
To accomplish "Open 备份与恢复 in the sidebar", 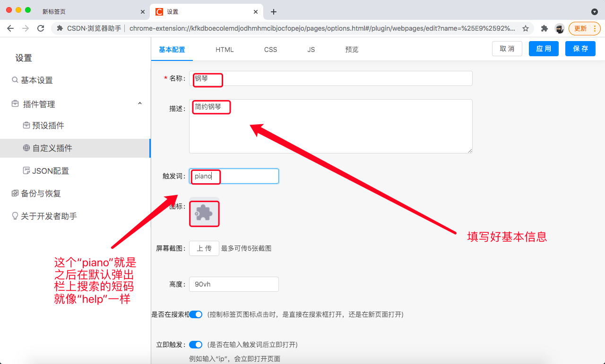I will pos(41,194).
